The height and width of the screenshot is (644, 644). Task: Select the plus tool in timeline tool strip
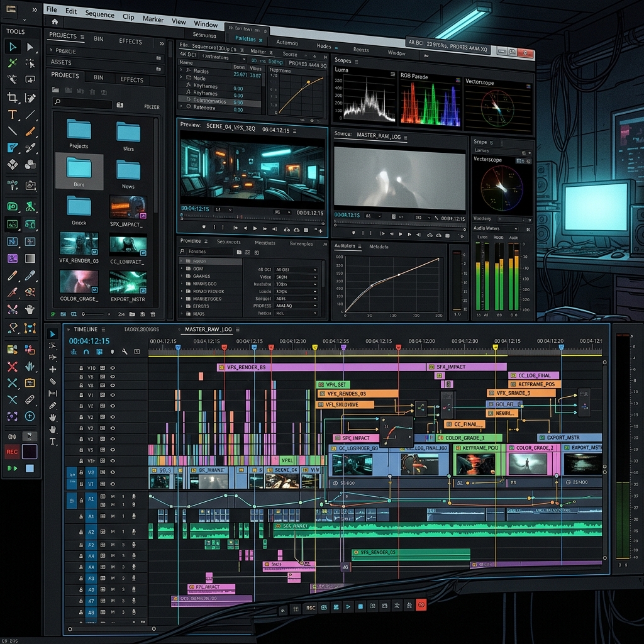point(53,369)
